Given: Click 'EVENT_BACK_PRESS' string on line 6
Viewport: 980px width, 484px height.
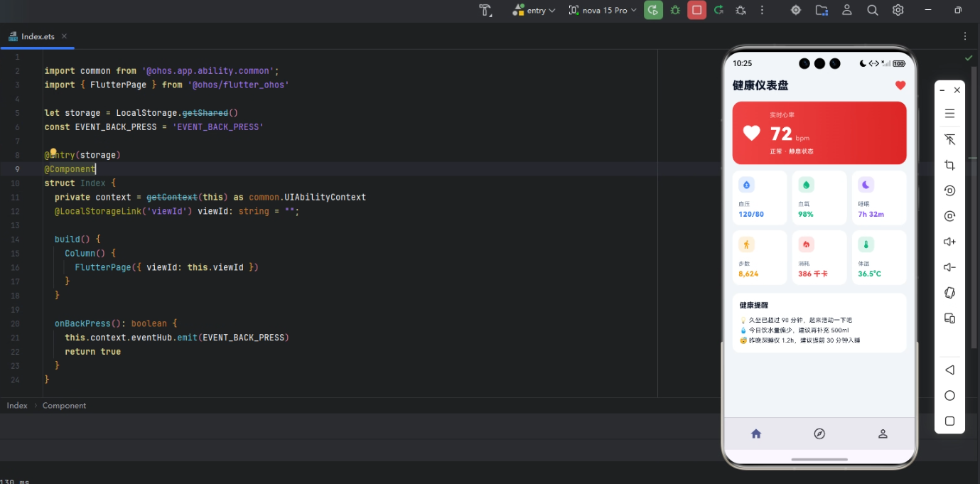Looking at the screenshot, I should [218, 127].
